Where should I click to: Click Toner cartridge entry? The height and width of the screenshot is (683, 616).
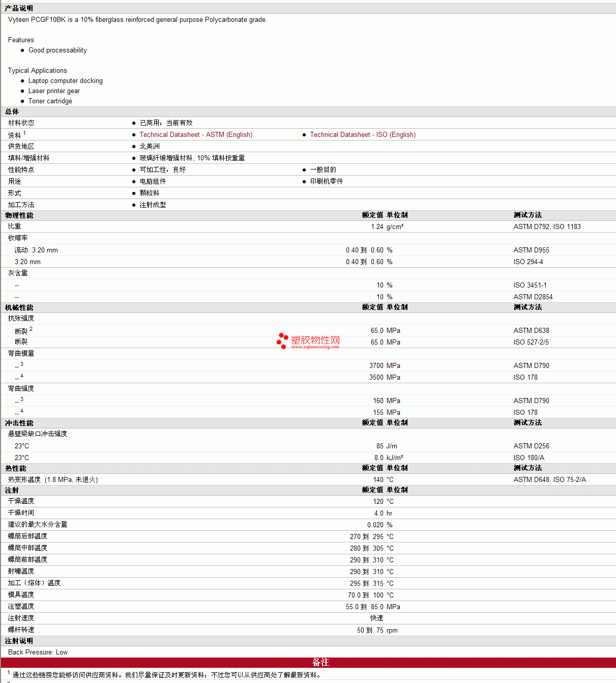[x=50, y=101]
